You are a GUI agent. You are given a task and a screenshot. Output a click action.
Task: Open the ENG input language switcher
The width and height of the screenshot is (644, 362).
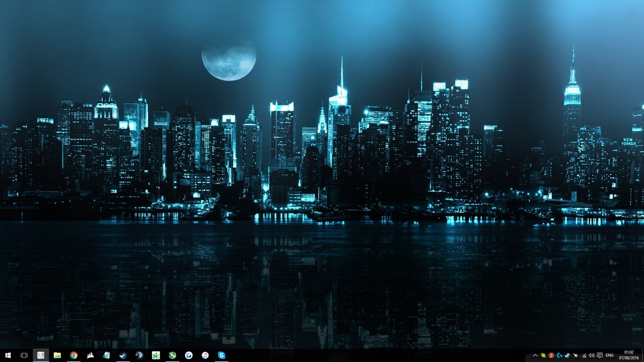tap(609, 355)
